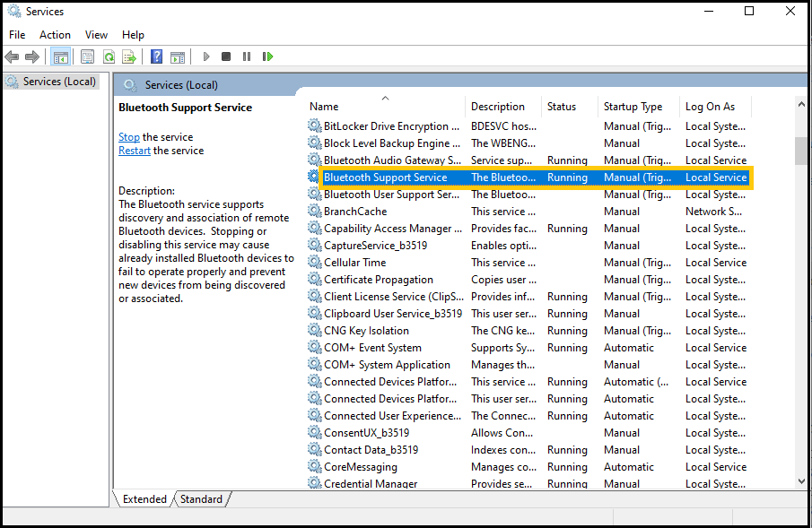Screen dimensions: 812x528
Task: Click the Export List toolbar icon
Action: (129, 56)
